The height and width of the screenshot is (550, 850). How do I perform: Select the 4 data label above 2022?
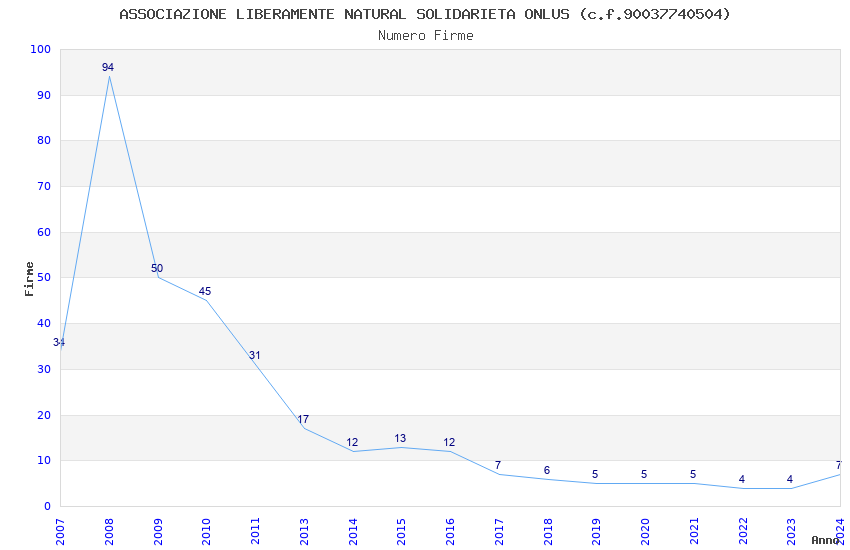click(742, 479)
